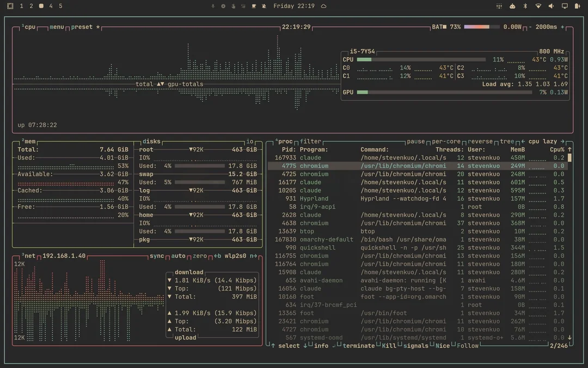Click left arrow before cpu lazy sort
588x368 pixels.
[x=523, y=142]
